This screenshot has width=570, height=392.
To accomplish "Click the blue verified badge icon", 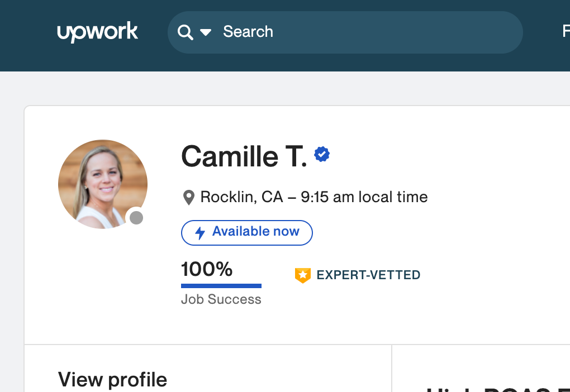I will [322, 154].
